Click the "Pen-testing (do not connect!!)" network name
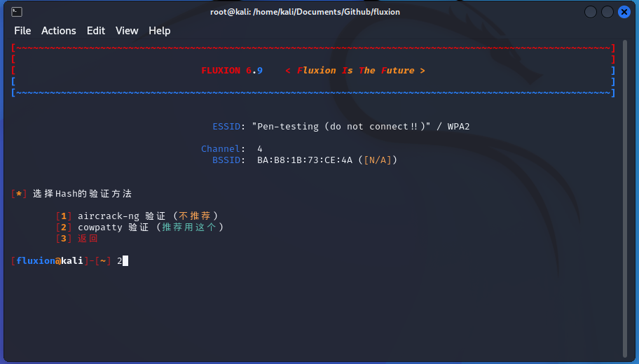This screenshot has height=364, width=639. click(x=341, y=127)
